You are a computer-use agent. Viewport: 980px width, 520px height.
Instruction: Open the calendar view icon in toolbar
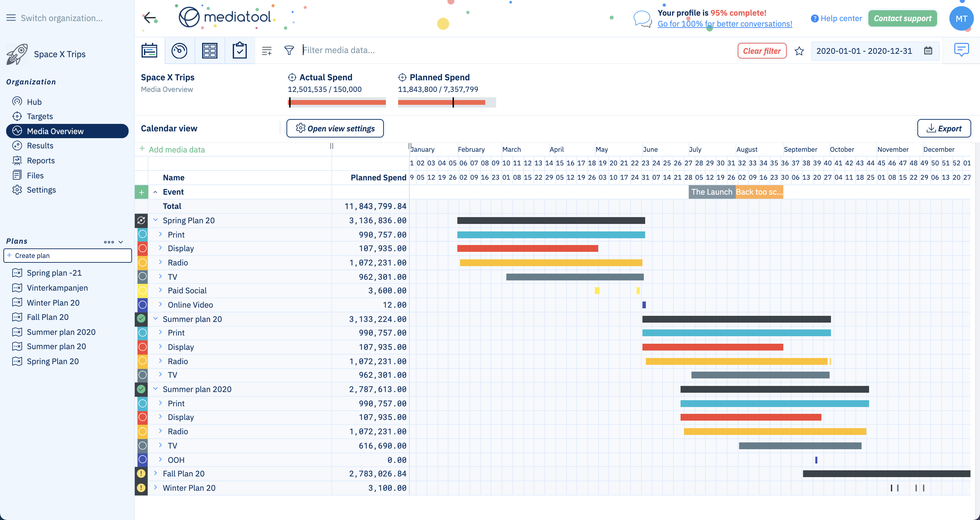(x=149, y=50)
